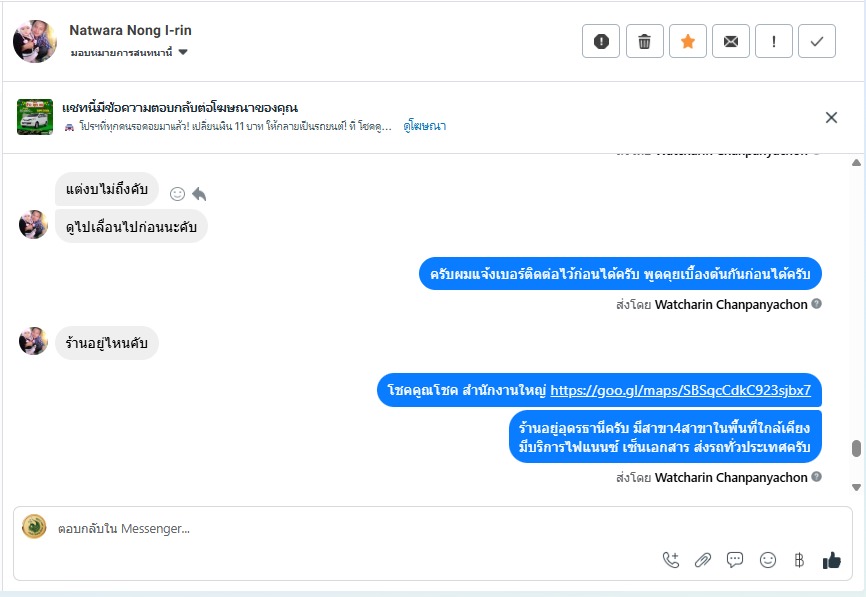Click the baht payment request icon
Screen dimensions: 866x597
pos(799,560)
